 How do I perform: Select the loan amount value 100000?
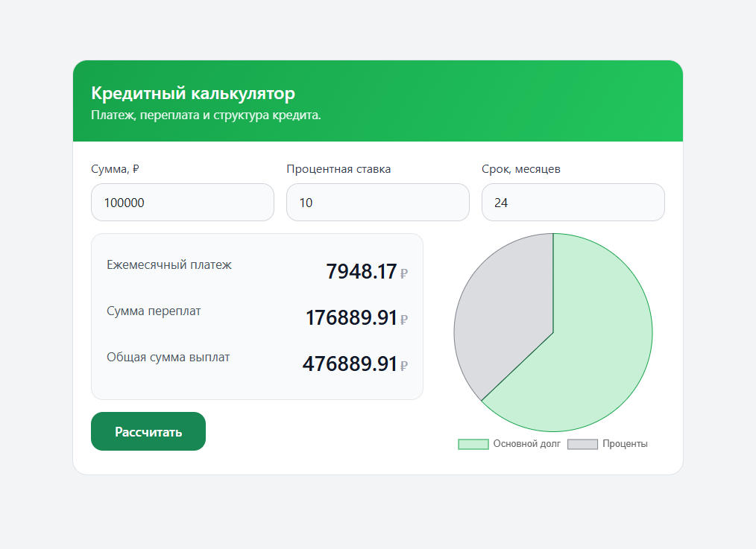124,202
